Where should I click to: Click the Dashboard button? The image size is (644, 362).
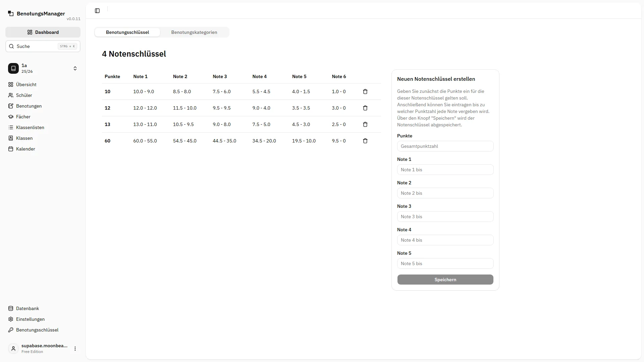43,32
